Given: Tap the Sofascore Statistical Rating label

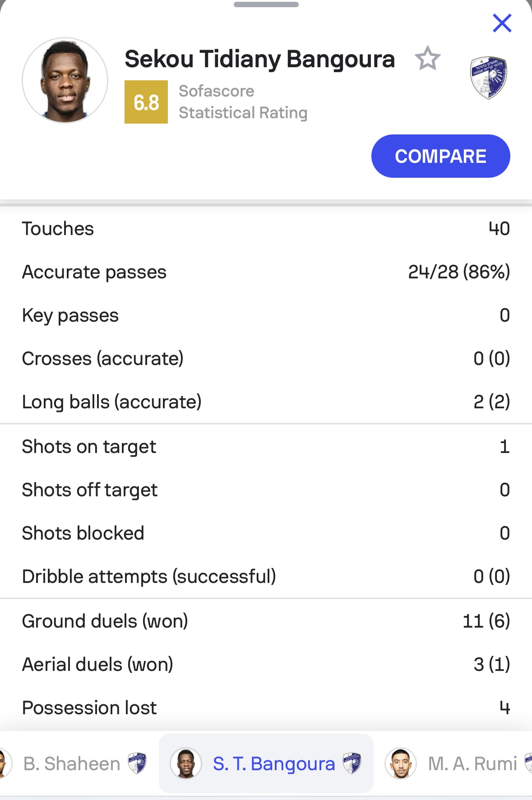Looking at the screenshot, I should [243, 102].
